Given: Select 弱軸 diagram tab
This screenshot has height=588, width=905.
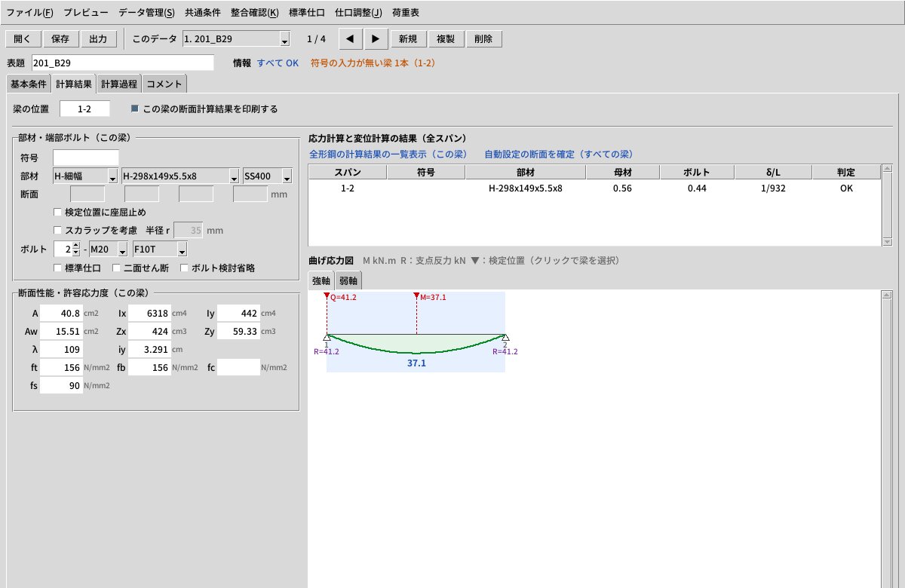Looking at the screenshot, I should (348, 281).
